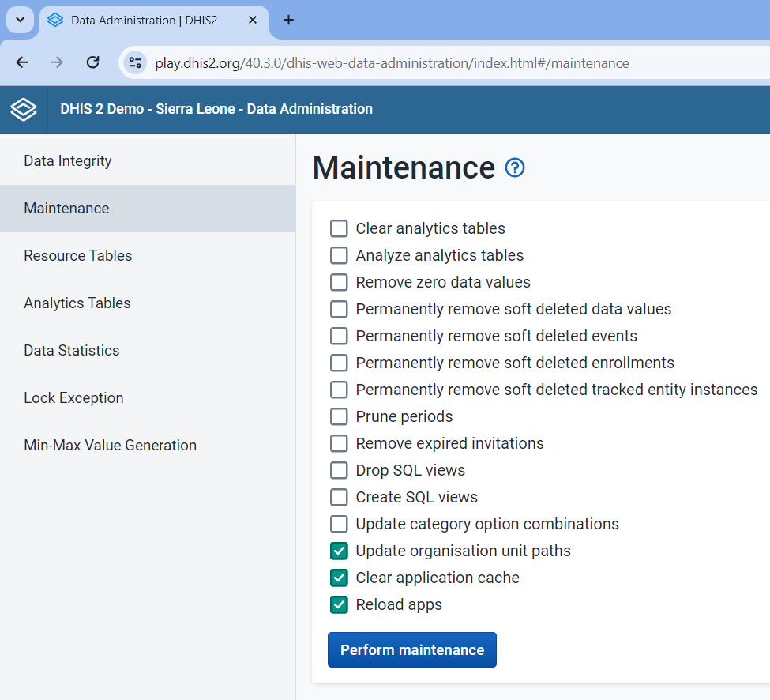Click the Perform maintenance button

(x=412, y=650)
